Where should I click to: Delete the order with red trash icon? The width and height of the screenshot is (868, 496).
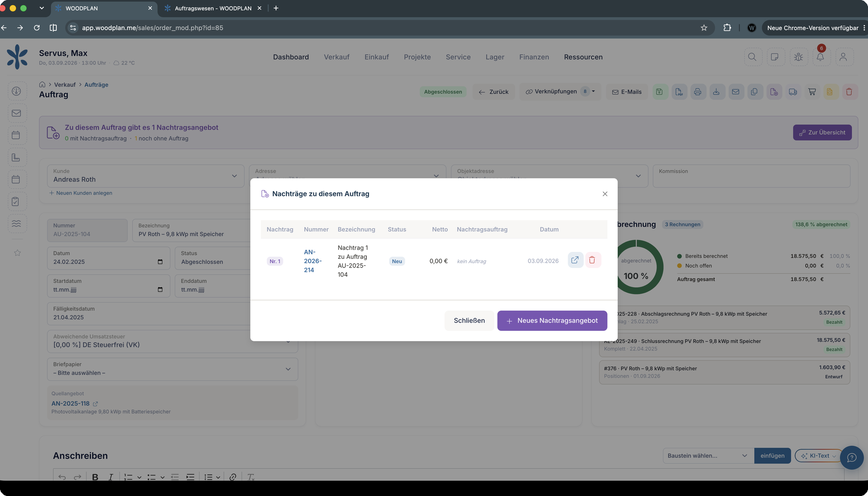click(x=849, y=91)
